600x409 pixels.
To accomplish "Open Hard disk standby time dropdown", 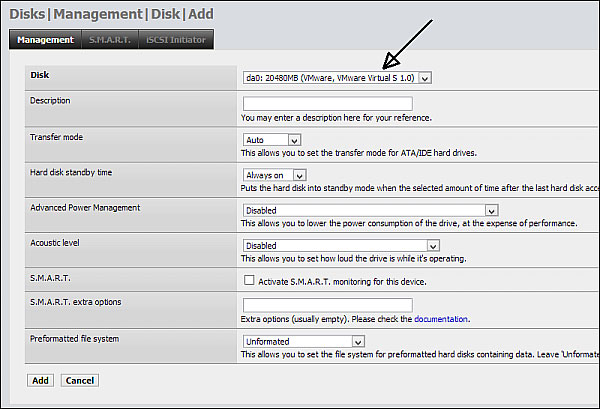I will coord(274,175).
